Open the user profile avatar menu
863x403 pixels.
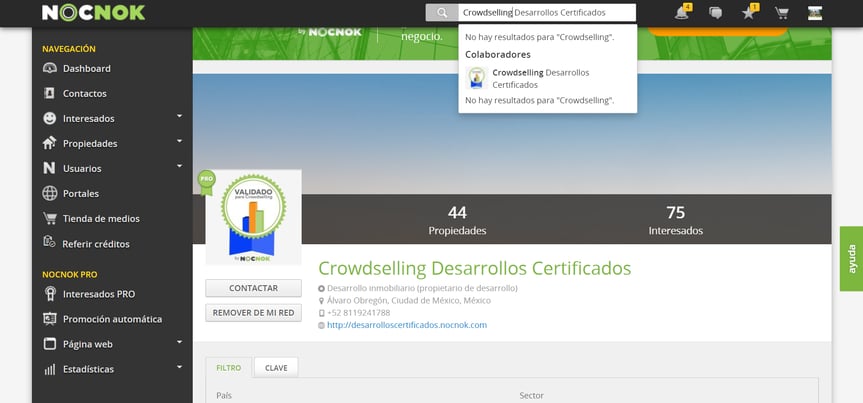click(x=815, y=13)
